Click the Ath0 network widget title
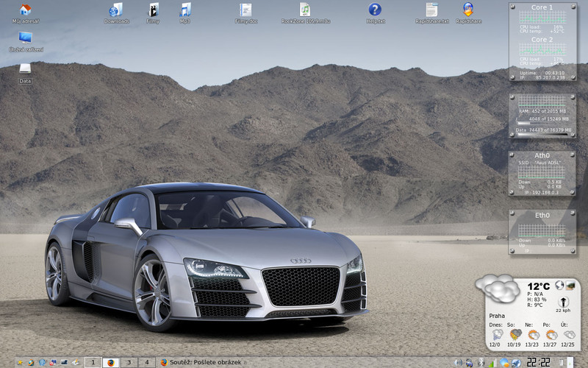Viewport: 588px width, 368px height. click(x=542, y=155)
